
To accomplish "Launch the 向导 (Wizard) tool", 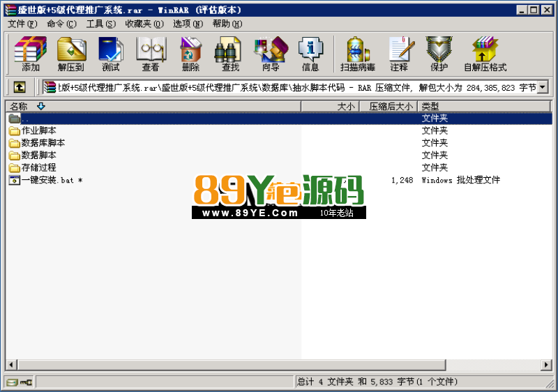I will (270, 54).
